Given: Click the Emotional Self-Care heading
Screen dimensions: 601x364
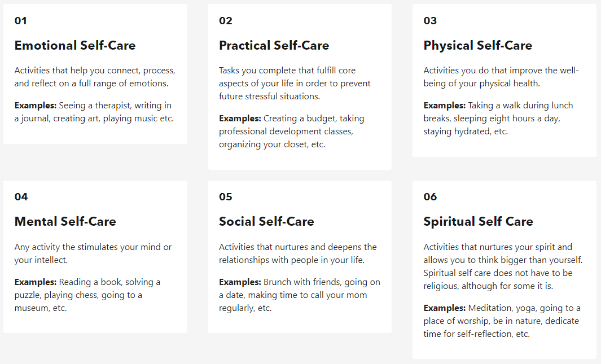Looking at the screenshot, I should [x=75, y=46].
